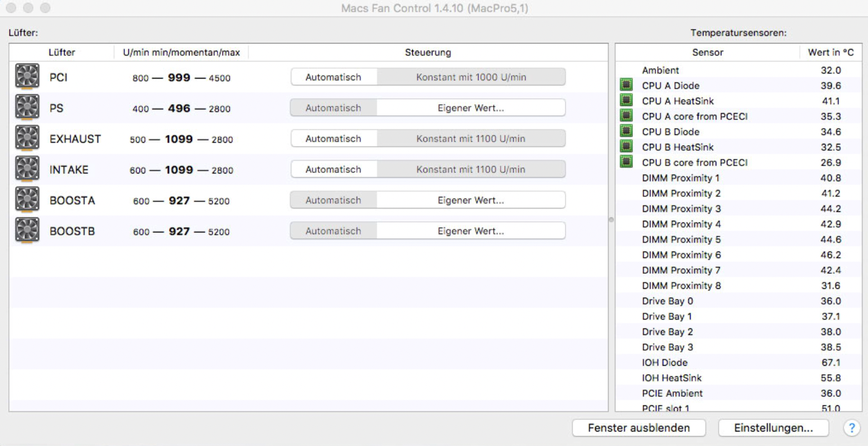Image resolution: width=868 pixels, height=446 pixels.
Task: Click the INTAKE fan icon
Action: 27,169
